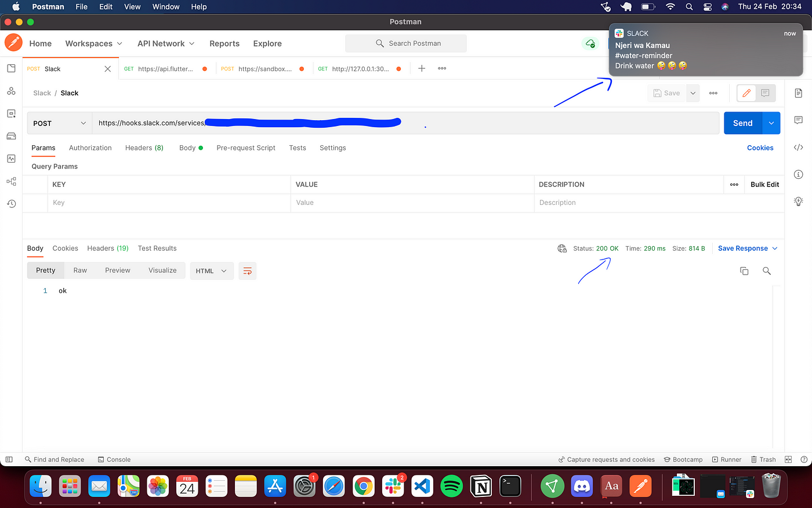Screen dimensions: 812x508
Task: Open the APIs sidebar icon
Action: (x=11, y=91)
